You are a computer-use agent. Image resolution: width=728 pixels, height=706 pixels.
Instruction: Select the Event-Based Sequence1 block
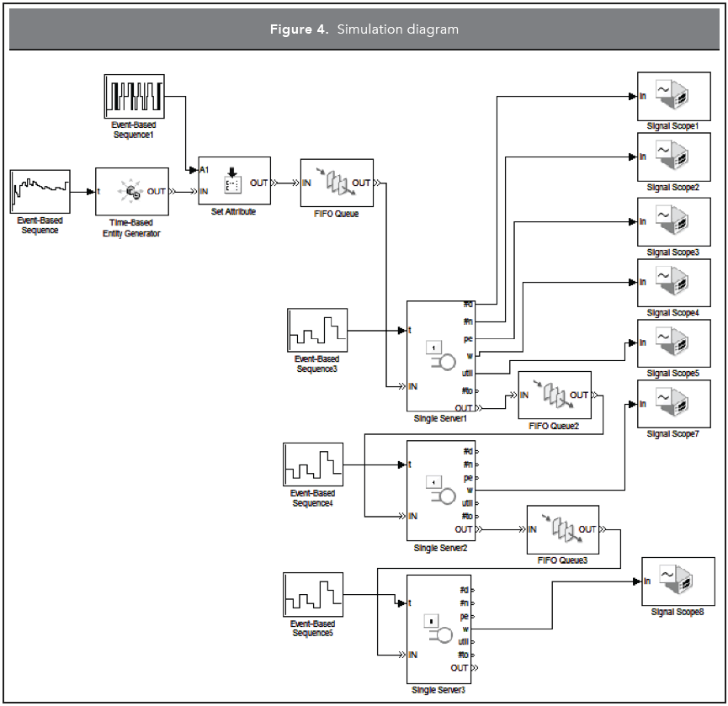point(134,98)
